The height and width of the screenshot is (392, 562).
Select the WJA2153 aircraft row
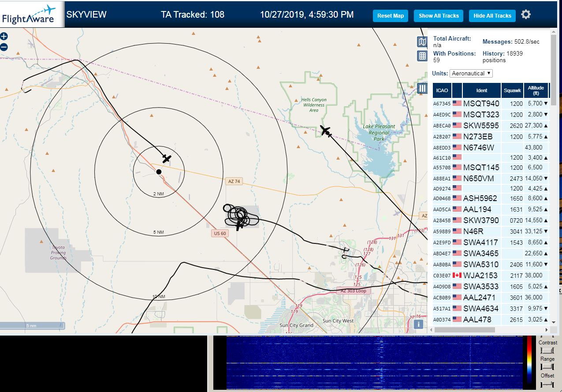[x=491, y=275]
